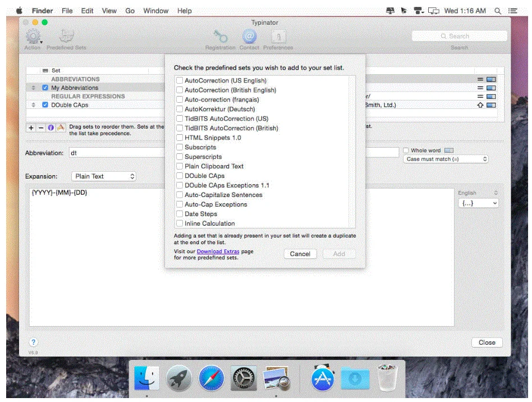Open the Edit menu
This screenshot has width=532, height=402.
pos(87,11)
